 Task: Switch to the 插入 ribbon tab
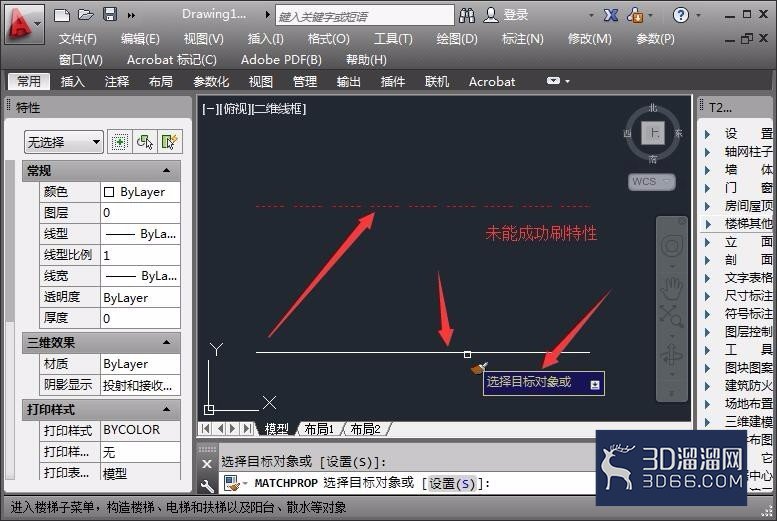point(73,81)
